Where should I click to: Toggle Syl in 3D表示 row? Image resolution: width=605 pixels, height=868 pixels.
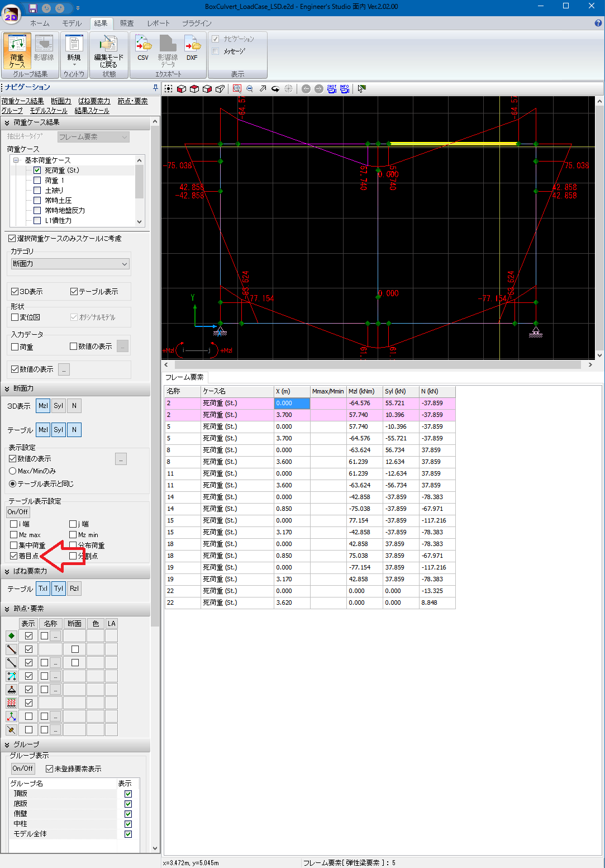[x=59, y=406]
